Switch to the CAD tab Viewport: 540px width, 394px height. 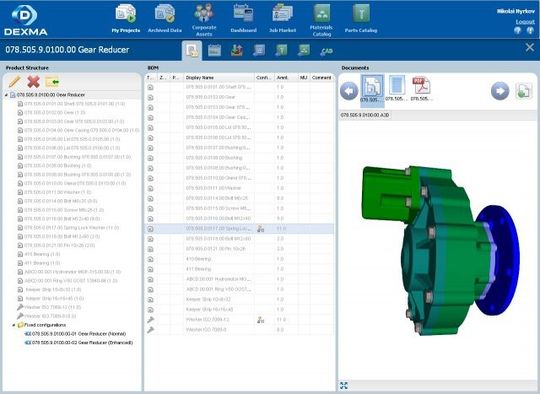326,51
